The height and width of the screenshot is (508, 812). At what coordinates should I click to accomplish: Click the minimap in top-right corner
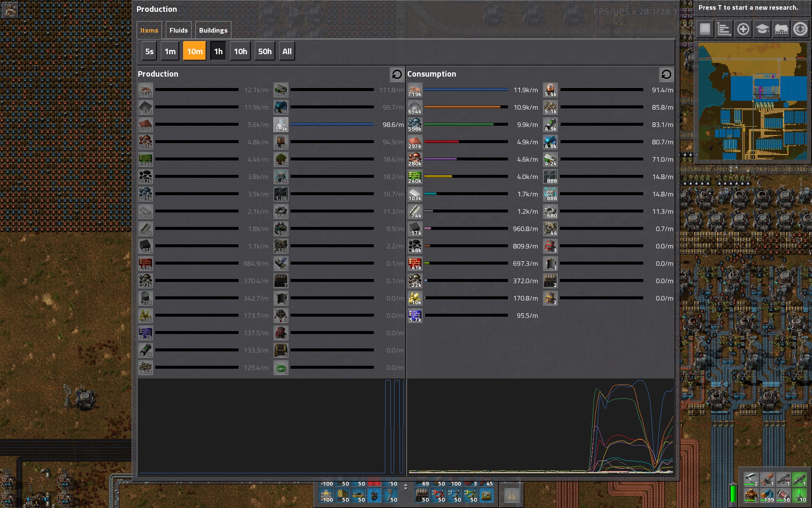(x=752, y=101)
